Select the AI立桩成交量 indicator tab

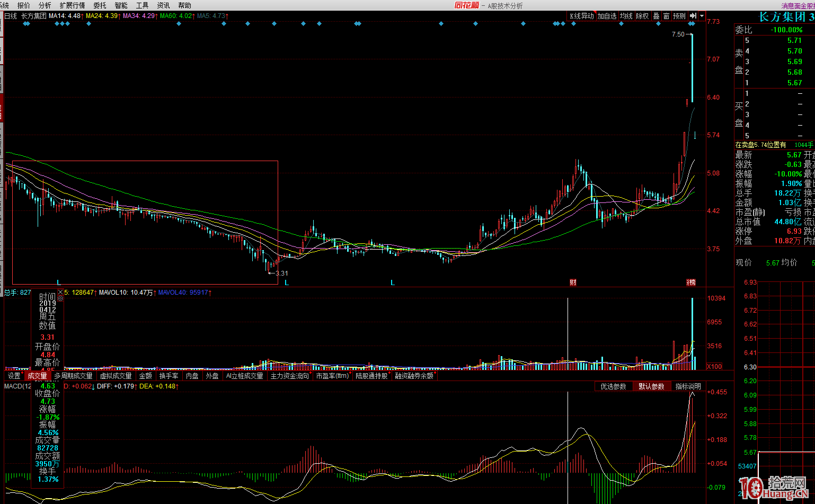coord(245,376)
